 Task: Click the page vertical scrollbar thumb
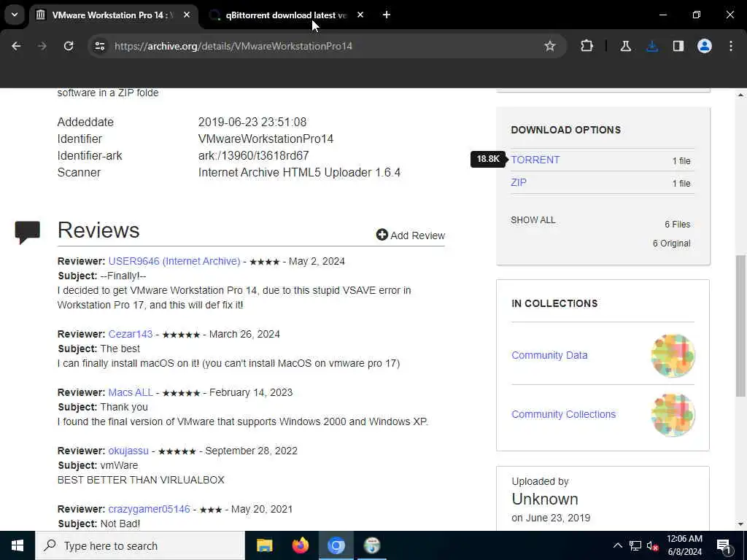pyautogui.click(x=740, y=326)
